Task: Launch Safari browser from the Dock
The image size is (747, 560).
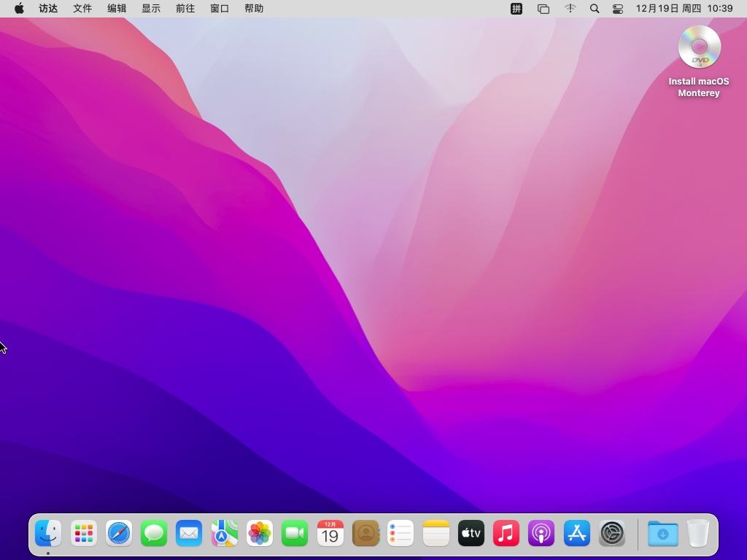Action: coord(119,534)
